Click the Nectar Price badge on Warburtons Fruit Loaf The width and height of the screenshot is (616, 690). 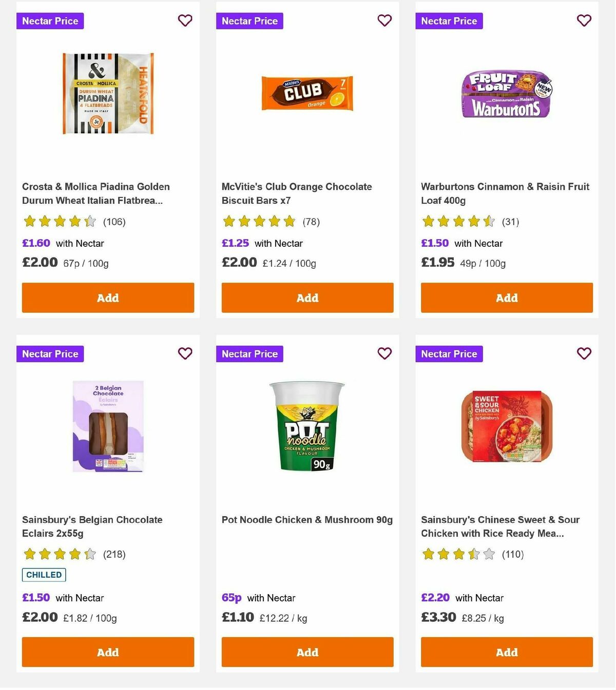tap(449, 21)
